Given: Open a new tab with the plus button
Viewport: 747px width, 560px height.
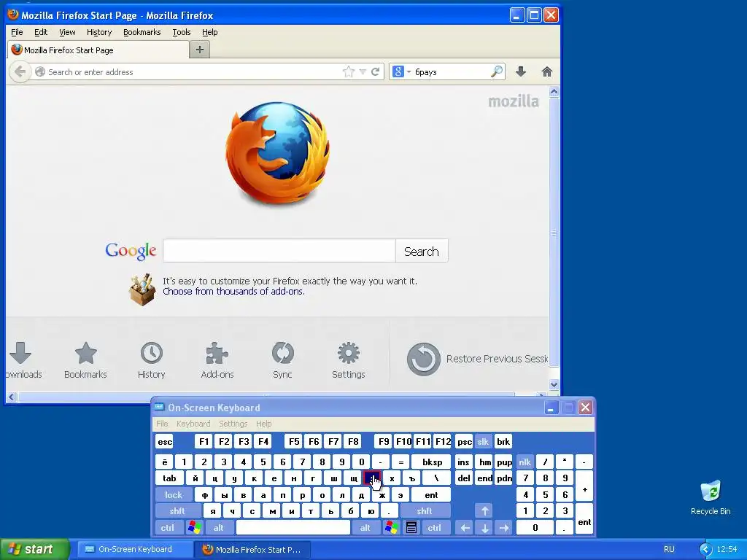Looking at the screenshot, I should point(200,50).
